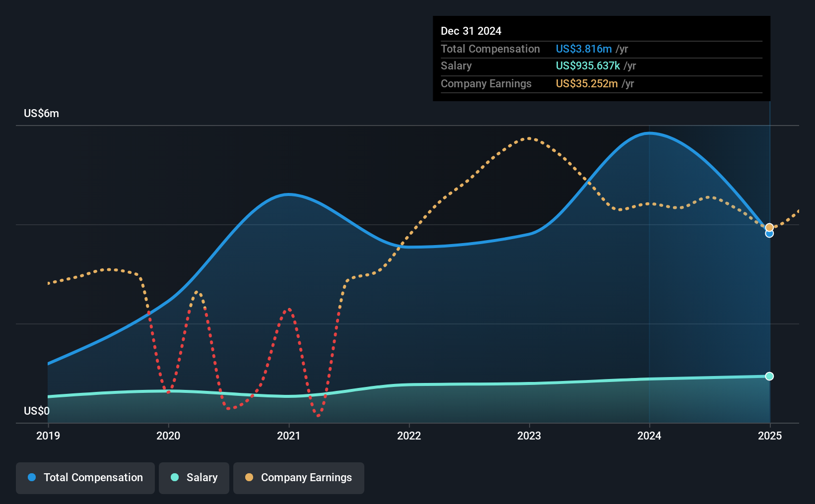Click the blue Total Compensation legend dot
The height and width of the screenshot is (504, 815).
tap(32, 477)
